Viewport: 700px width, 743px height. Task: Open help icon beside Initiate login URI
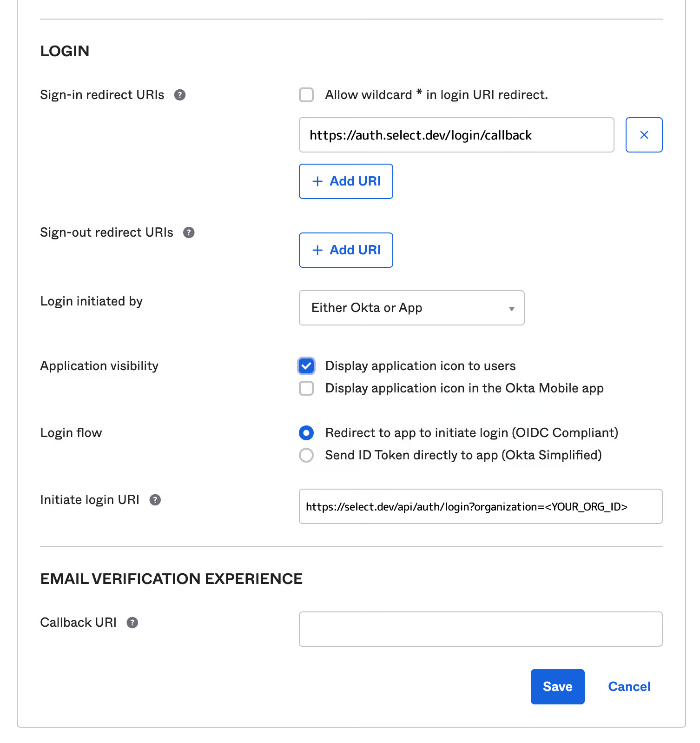(x=155, y=500)
